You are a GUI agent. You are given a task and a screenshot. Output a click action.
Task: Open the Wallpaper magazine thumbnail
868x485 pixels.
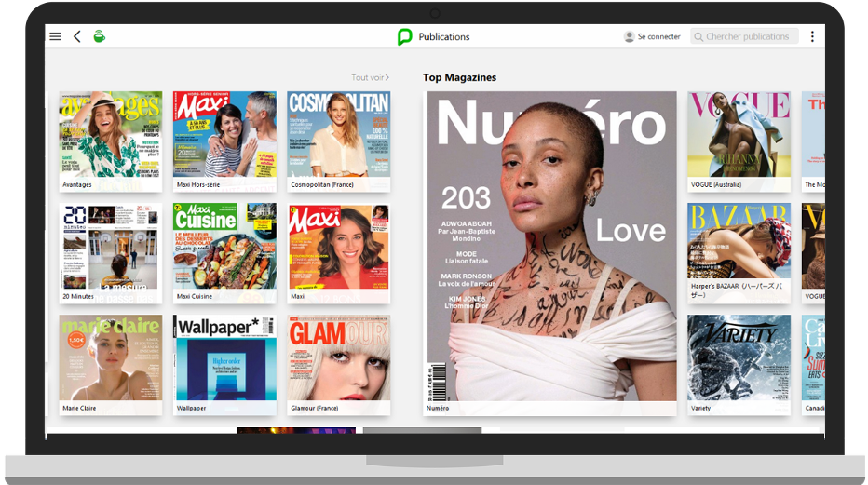tap(224, 357)
